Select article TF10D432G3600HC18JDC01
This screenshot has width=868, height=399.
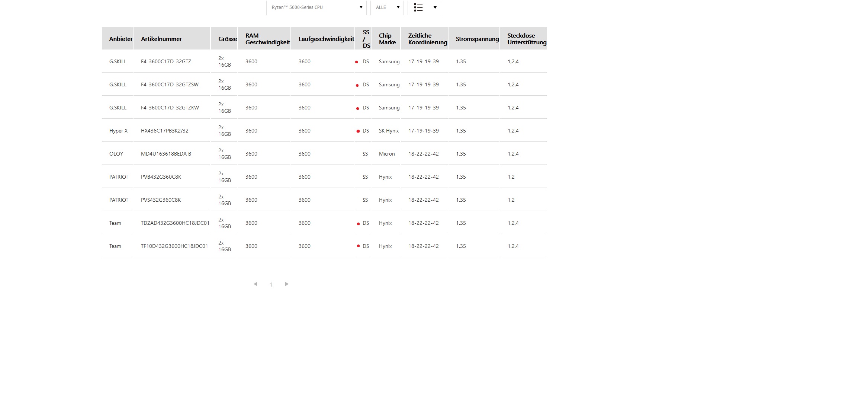pos(174,246)
